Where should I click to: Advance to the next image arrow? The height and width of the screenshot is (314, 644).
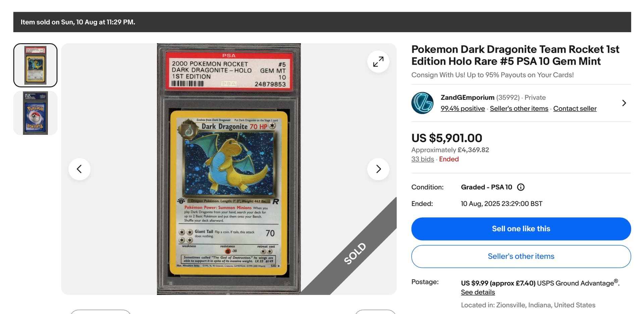tap(378, 169)
